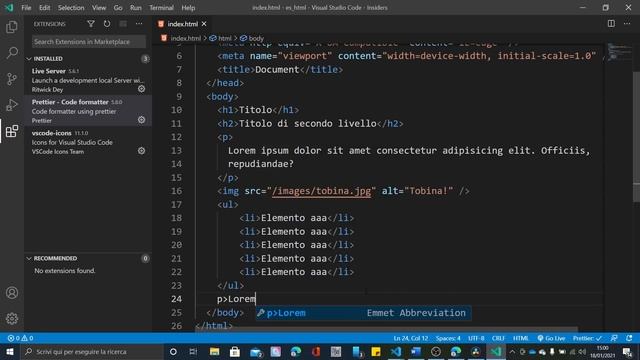
Task: Click Ln 24, Col 12 cursor position
Action: pos(411,338)
